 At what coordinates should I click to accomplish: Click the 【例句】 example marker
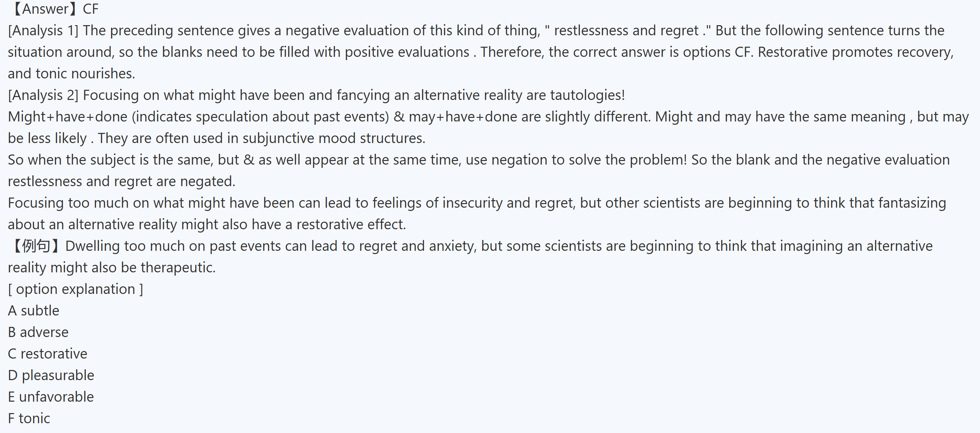(x=36, y=246)
